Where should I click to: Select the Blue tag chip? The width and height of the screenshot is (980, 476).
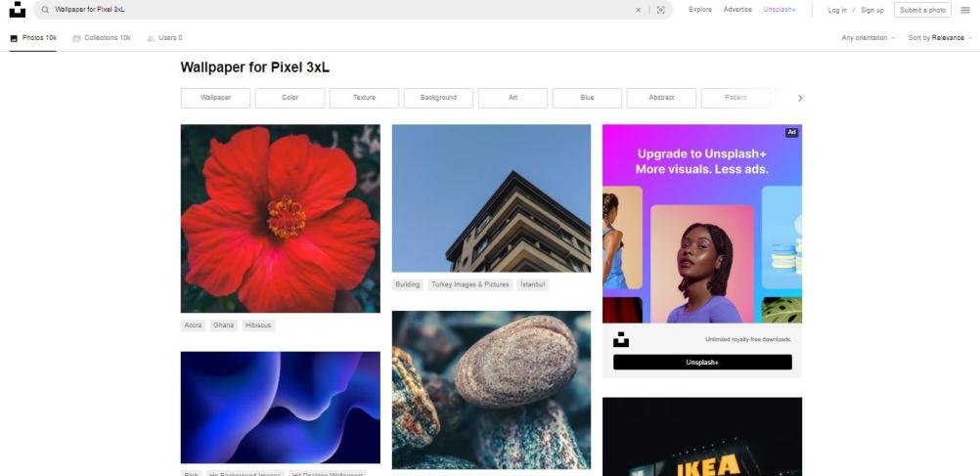[x=587, y=98]
